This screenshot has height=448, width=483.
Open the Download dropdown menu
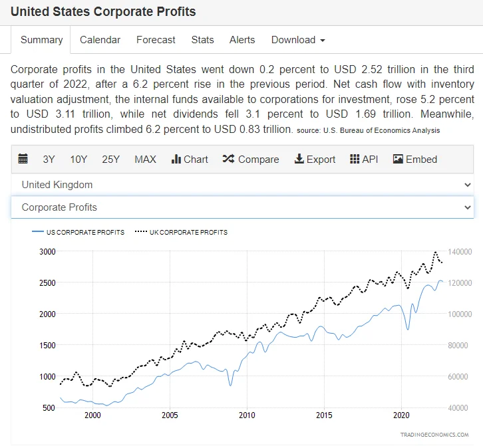[x=298, y=40]
